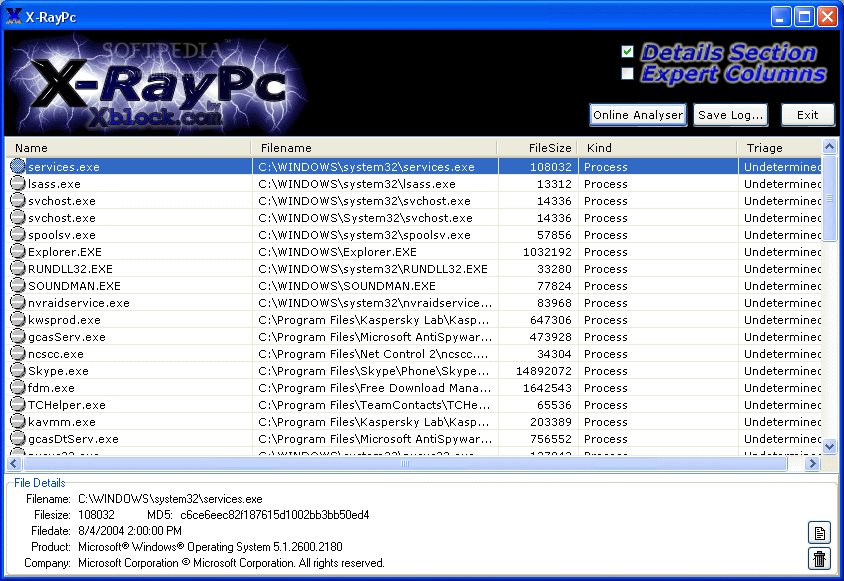Click the RUNDLL32.EXE process icon
Viewport: 844px width, 581px height.
18,269
